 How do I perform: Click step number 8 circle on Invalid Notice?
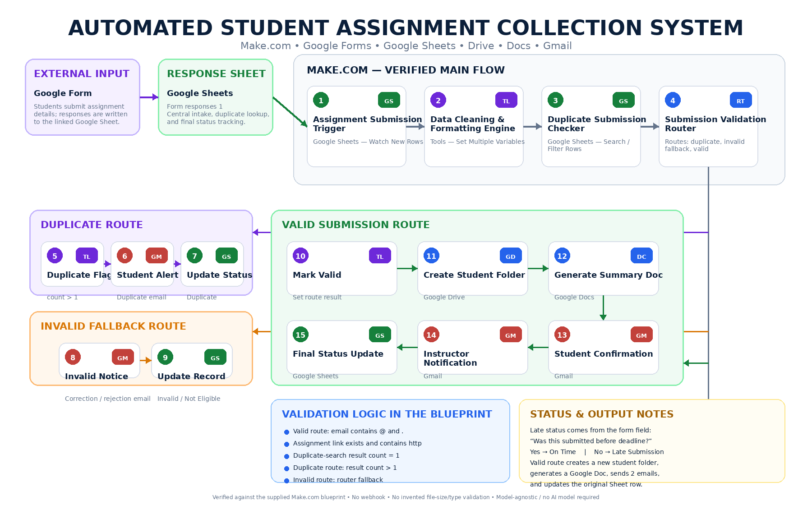[73, 357]
